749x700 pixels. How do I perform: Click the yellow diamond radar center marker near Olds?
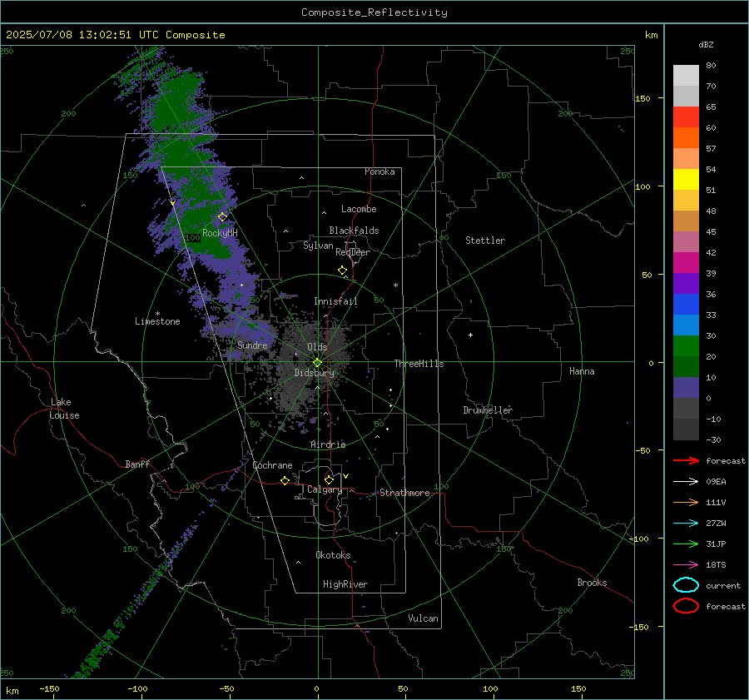tap(317, 363)
